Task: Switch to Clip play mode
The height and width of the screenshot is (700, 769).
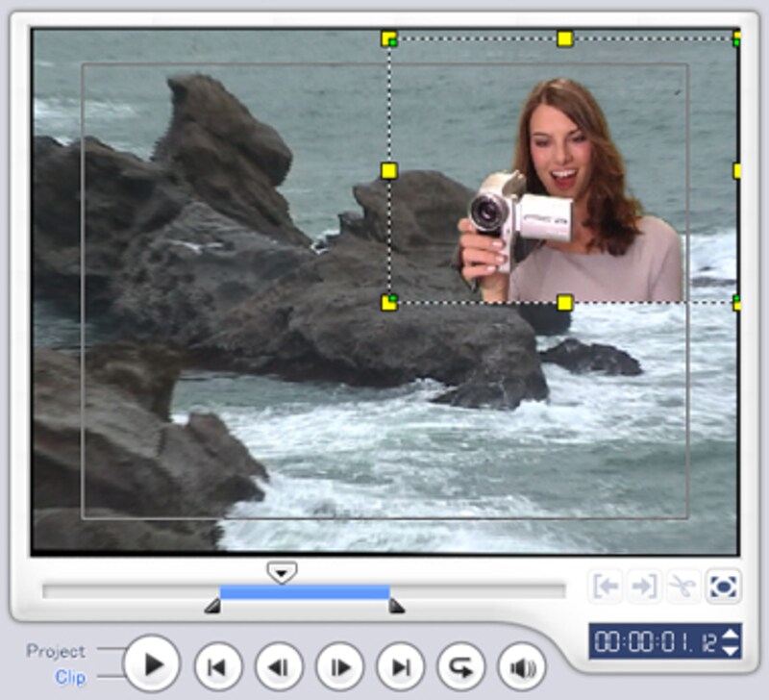Action: click(70, 677)
